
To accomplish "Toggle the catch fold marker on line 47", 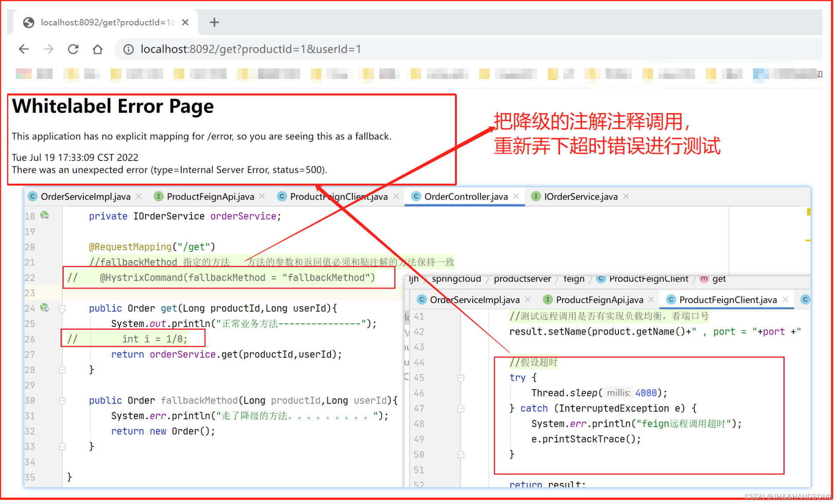I will click(x=461, y=408).
